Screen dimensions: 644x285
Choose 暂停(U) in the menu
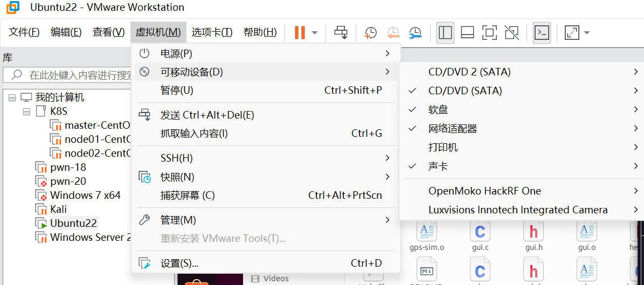pyautogui.click(x=266, y=91)
